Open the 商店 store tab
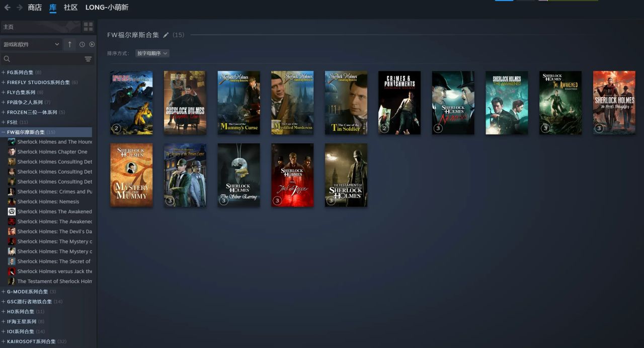Viewport: 644px width, 348px height. coord(35,8)
